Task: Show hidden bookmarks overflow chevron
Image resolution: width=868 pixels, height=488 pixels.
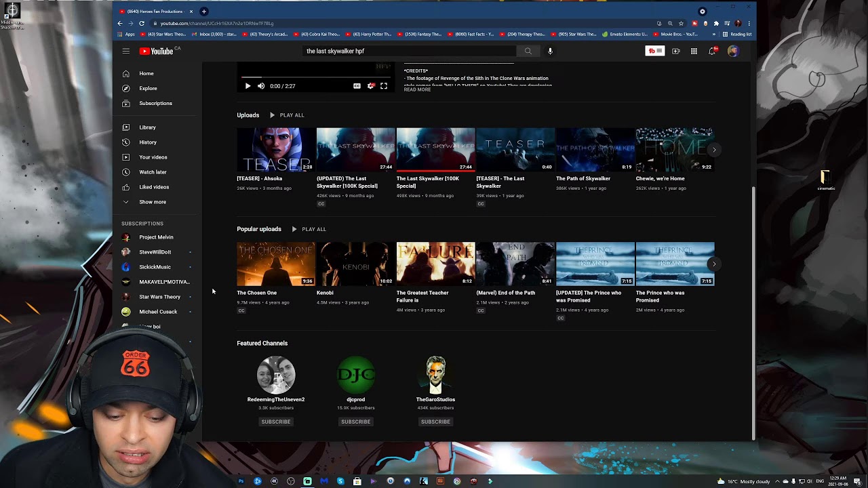Action: point(713,34)
